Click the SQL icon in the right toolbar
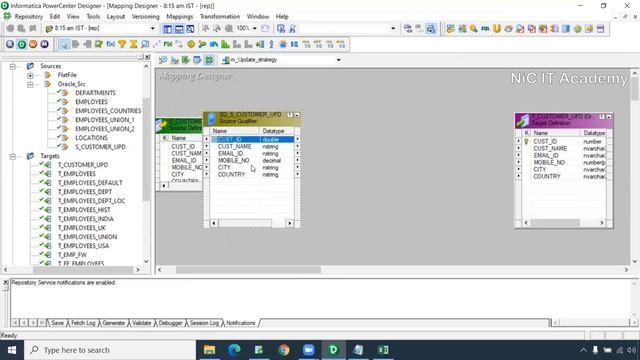640x360 pixels. click(x=485, y=29)
